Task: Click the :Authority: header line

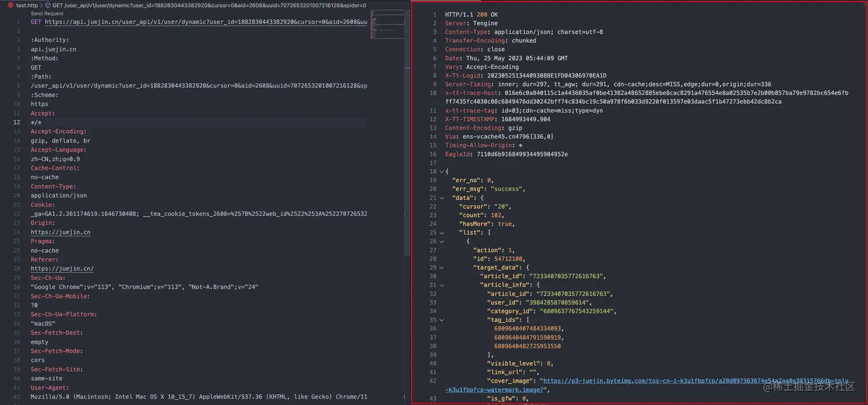Action: pyautogui.click(x=50, y=40)
